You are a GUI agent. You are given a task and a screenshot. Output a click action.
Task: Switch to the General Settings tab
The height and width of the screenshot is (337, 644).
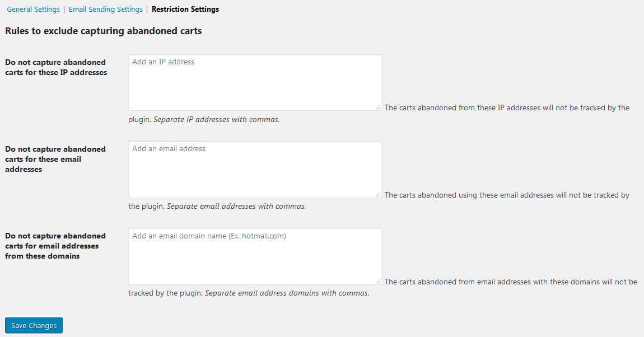[33, 9]
